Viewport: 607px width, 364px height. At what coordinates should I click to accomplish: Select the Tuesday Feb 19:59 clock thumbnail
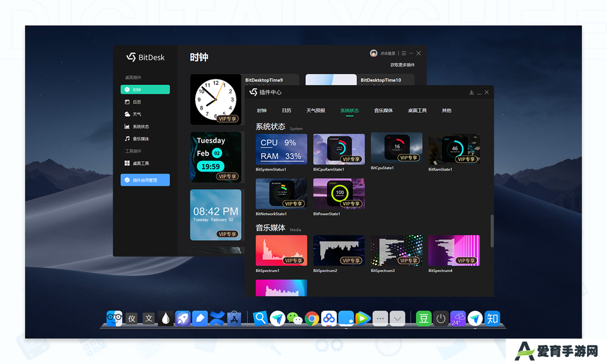point(215,157)
